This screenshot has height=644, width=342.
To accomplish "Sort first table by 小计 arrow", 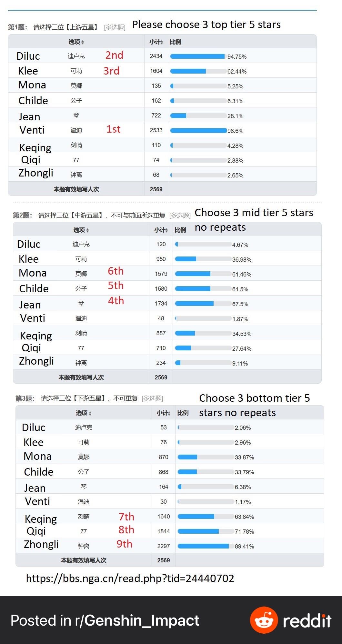I will pyautogui.click(x=162, y=42).
